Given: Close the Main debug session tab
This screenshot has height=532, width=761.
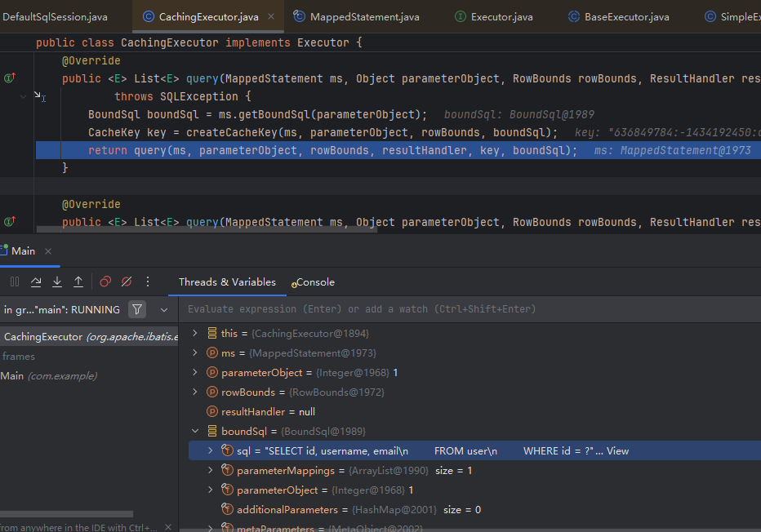Looking at the screenshot, I should (48, 251).
